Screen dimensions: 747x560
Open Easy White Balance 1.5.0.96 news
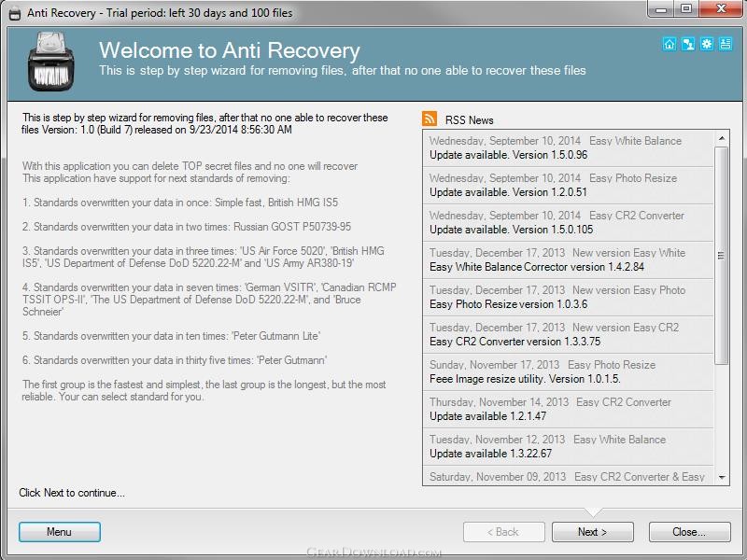click(x=568, y=148)
